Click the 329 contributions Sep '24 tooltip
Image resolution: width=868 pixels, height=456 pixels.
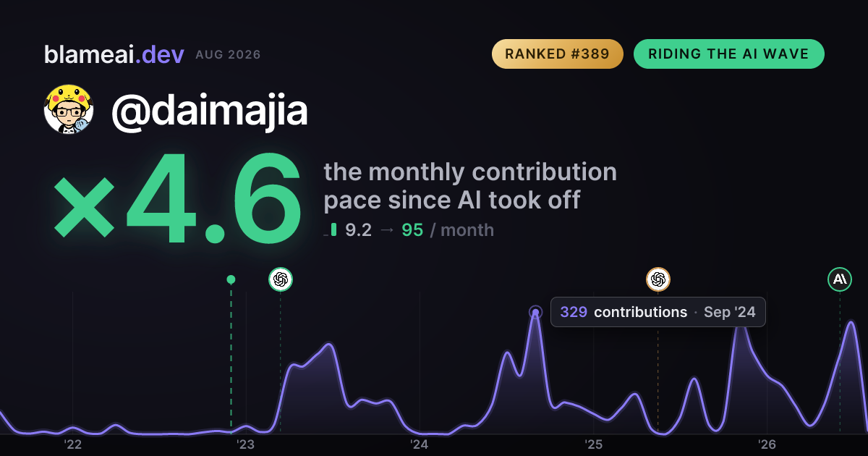[658, 312]
